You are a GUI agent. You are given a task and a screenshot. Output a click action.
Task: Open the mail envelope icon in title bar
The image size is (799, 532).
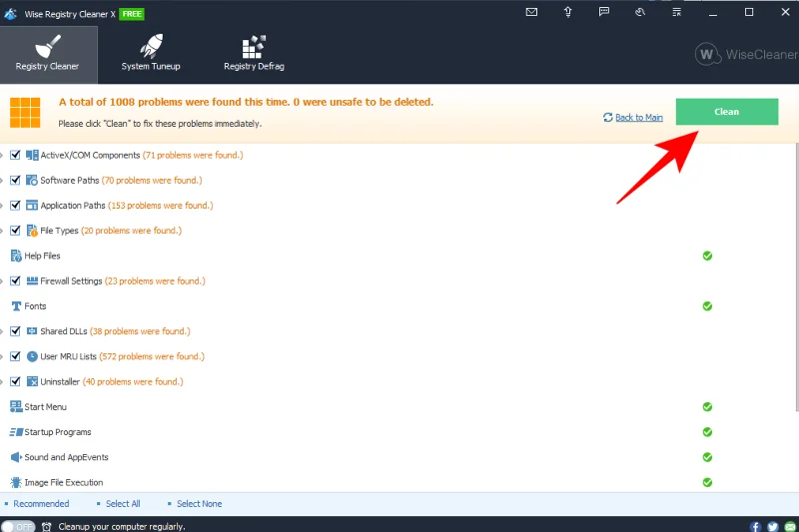[x=531, y=12]
